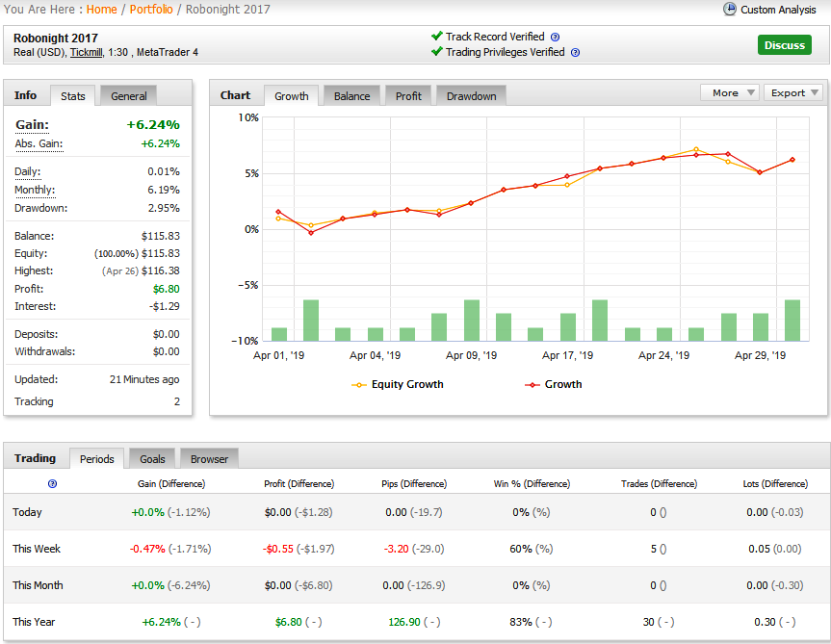Click help icon in Trading table header
The width and height of the screenshot is (831, 644).
click(x=52, y=483)
